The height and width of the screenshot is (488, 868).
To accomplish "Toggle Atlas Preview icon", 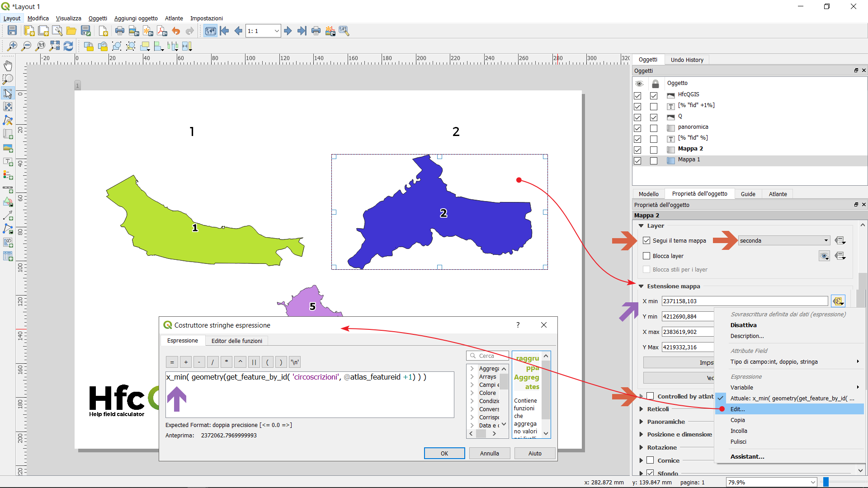I will point(210,31).
